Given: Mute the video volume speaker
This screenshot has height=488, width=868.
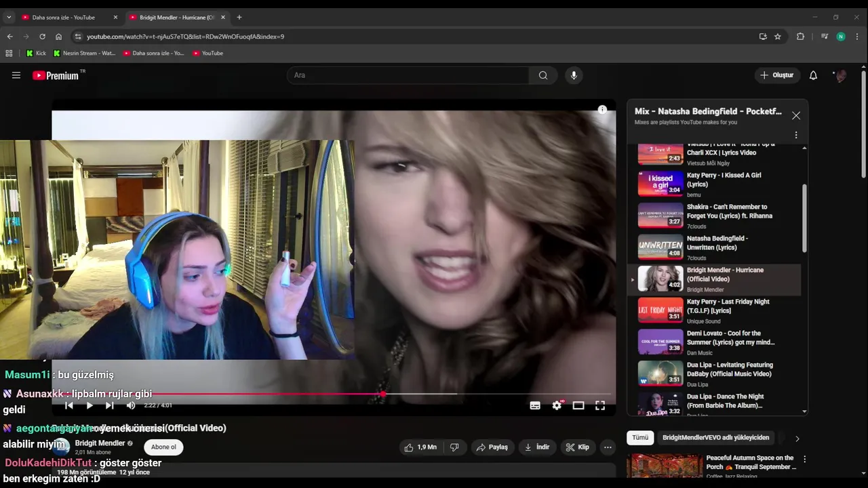Looking at the screenshot, I should pos(131,405).
